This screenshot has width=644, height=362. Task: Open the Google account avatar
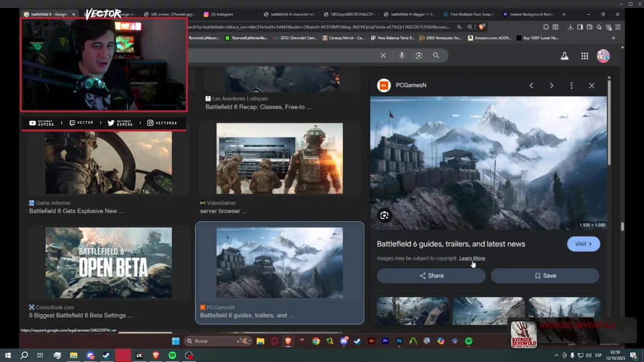point(603,56)
